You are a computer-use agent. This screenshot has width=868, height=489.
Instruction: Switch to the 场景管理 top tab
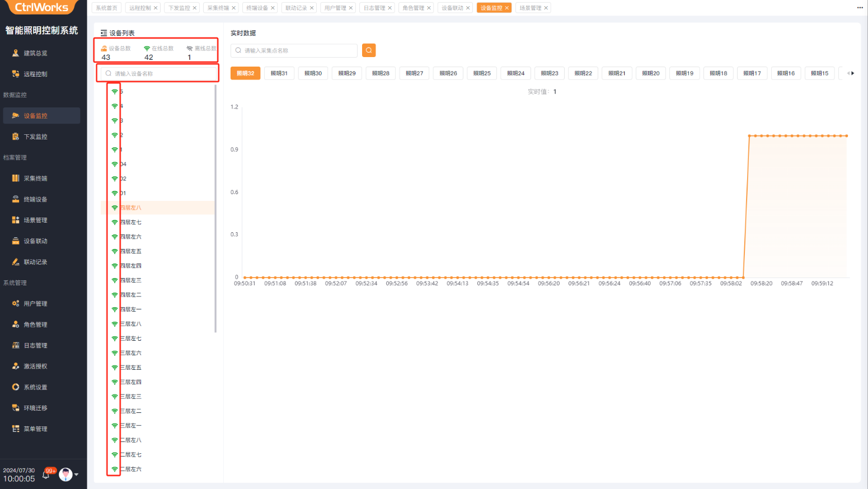click(x=529, y=8)
